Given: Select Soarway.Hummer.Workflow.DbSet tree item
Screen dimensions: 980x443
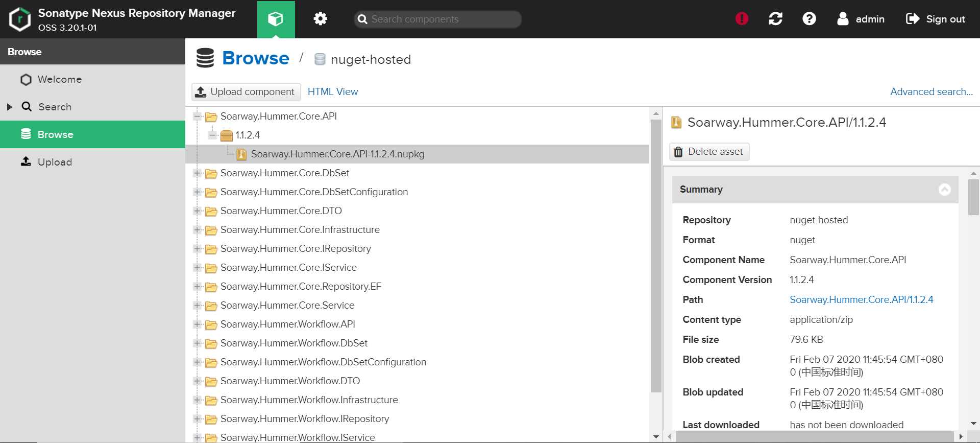Looking at the screenshot, I should (294, 343).
